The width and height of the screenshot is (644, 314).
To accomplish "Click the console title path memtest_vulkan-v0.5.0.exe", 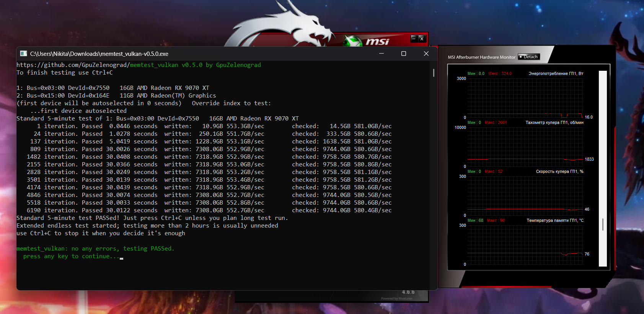I will 99,54.
